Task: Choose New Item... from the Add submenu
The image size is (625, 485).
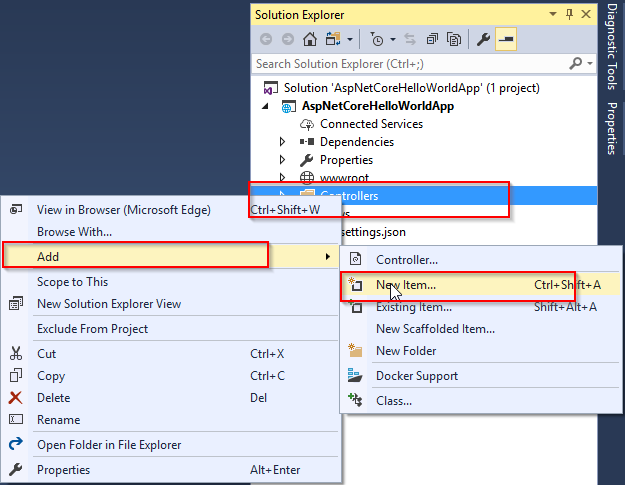Action: [406, 285]
